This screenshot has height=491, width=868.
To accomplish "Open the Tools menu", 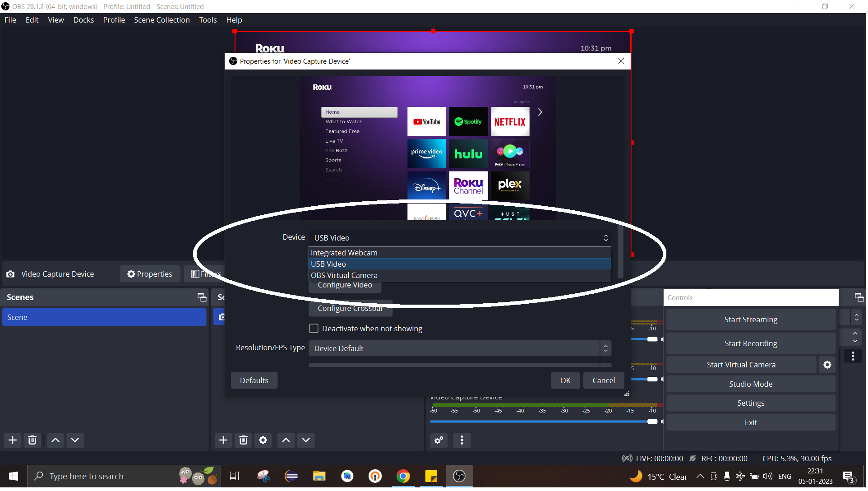I will (208, 20).
